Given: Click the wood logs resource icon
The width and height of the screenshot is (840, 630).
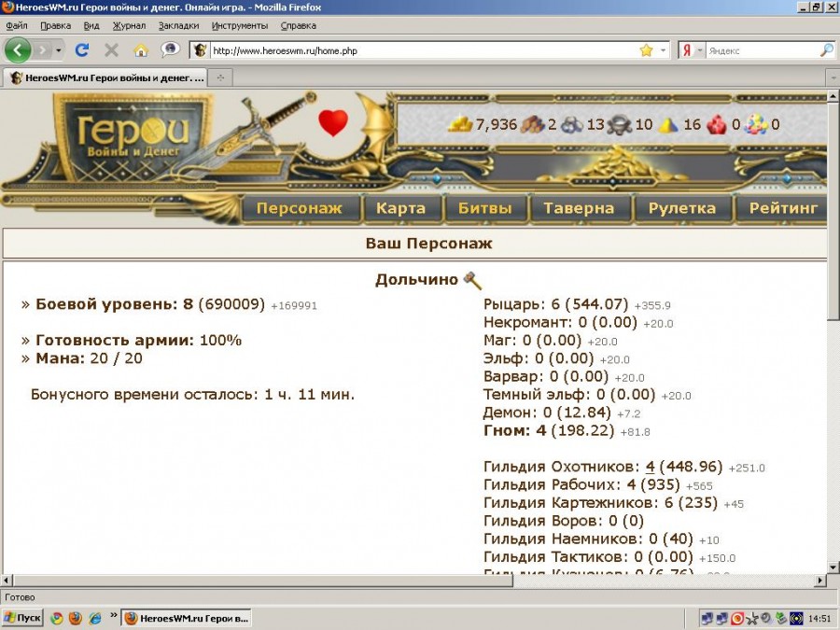Looking at the screenshot, I should point(533,124).
